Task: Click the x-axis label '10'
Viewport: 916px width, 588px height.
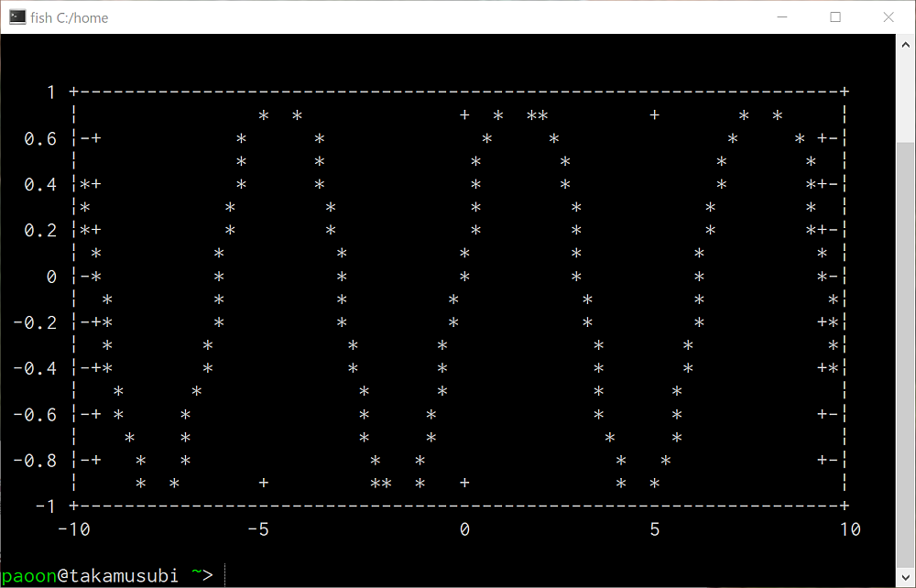Action: point(849,528)
